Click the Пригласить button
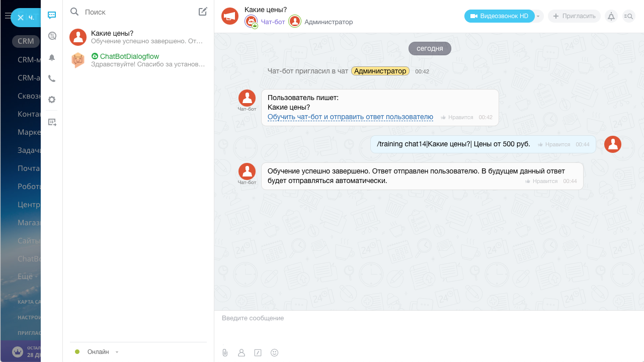This screenshot has height=362, width=644. coord(574,16)
